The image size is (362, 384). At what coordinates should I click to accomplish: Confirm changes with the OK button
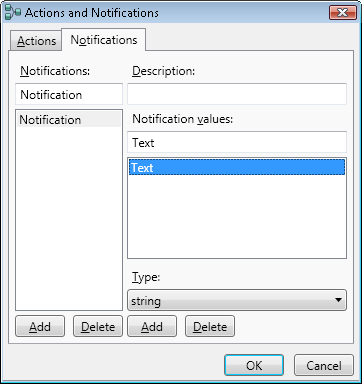pyautogui.click(x=254, y=365)
